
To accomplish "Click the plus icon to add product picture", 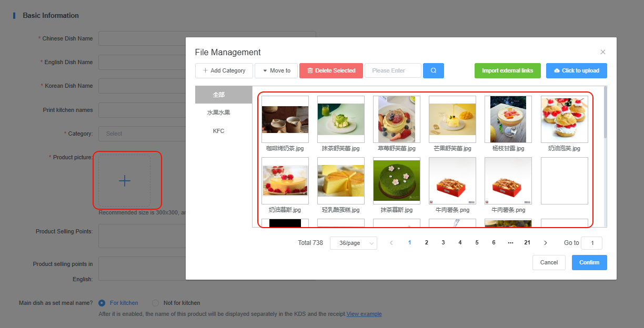I will [x=125, y=181].
